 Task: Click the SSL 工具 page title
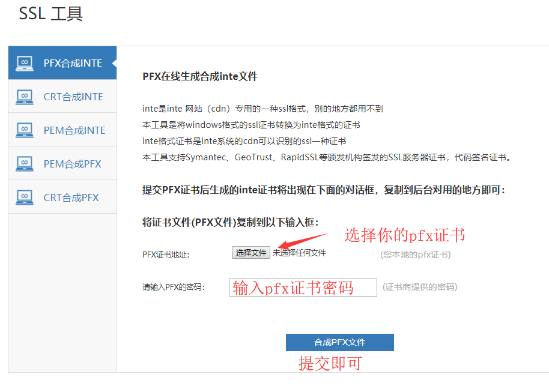(x=51, y=14)
